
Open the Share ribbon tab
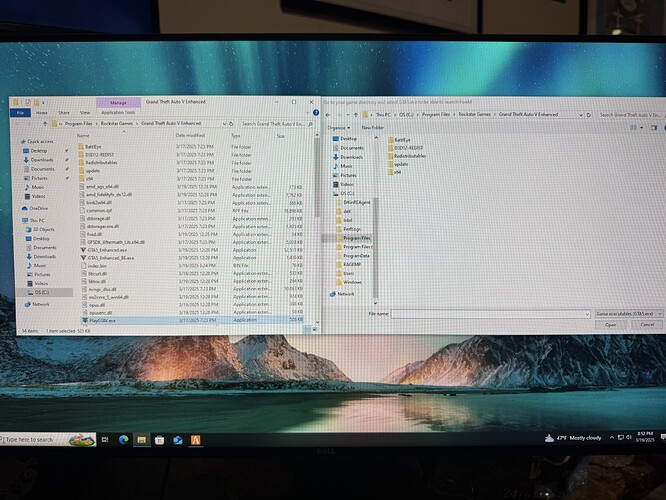[x=64, y=113]
